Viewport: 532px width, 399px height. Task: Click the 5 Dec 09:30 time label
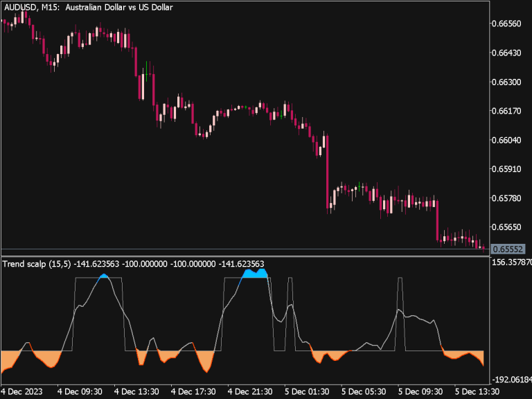[420, 391]
